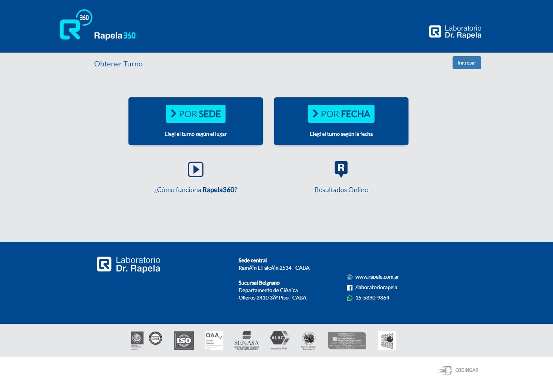Click the Ingresar button
This screenshot has width=553, height=392.
(x=467, y=63)
